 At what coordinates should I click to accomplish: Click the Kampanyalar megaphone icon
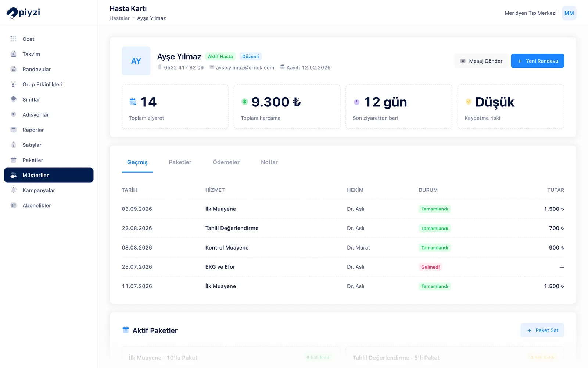click(14, 190)
